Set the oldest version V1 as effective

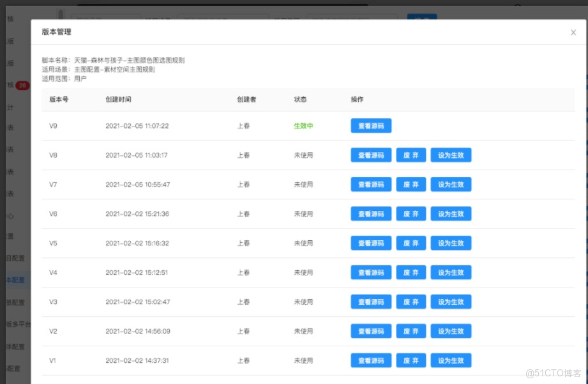(451, 360)
